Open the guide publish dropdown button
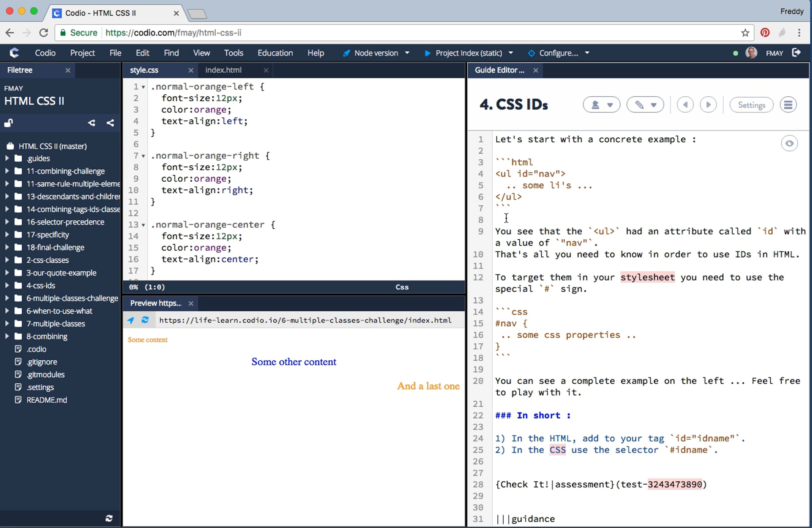Screen dimensions: 812x528 (602, 105)
